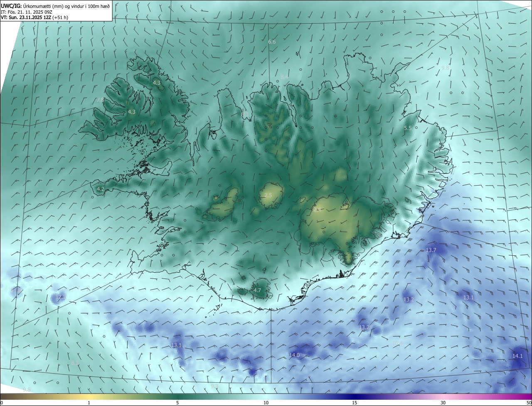This screenshot has width=532, height=406.
Task: Click the 9.3 value label near the bottom
Action: click(x=214, y=386)
